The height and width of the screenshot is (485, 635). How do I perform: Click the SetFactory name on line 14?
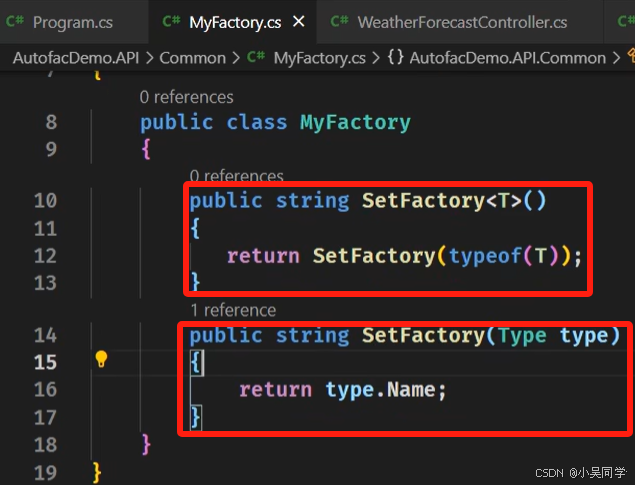423,335
